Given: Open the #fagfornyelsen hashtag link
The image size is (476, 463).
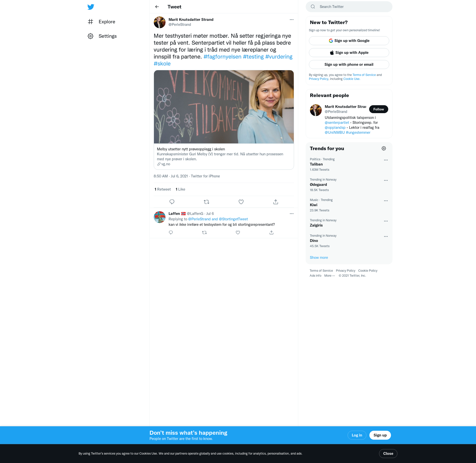Looking at the screenshot, I should (x=222, y=57).
